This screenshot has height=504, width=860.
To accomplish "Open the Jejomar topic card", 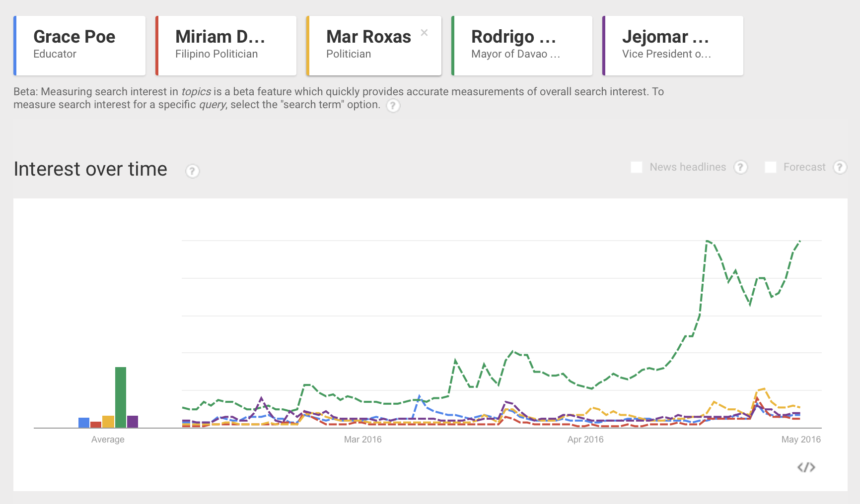I will (673, 45).
